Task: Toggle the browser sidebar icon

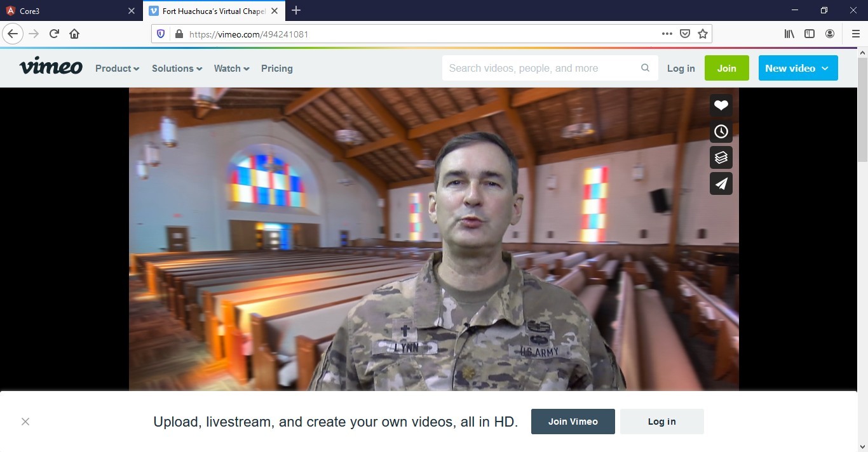Action: [810, 34]
